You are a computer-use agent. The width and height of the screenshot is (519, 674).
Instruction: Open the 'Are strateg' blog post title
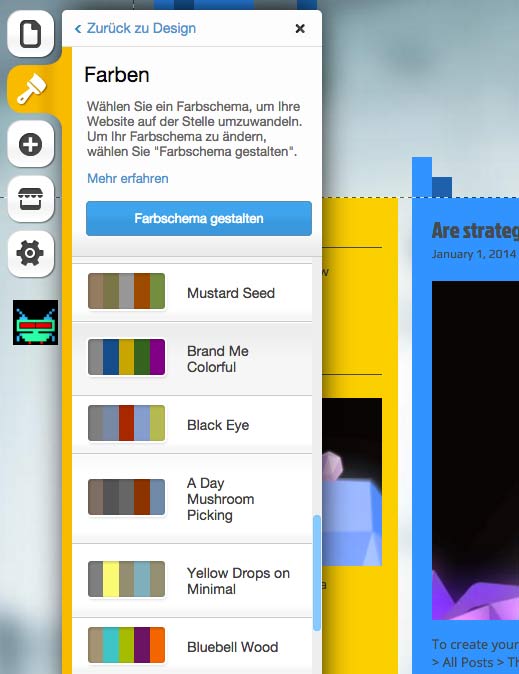pos(475,230)
